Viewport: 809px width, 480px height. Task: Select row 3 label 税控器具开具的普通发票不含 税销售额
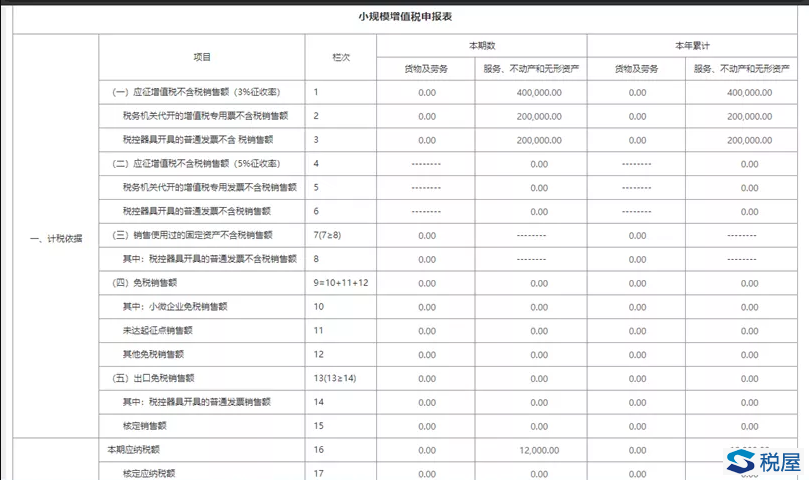(198, 139)
